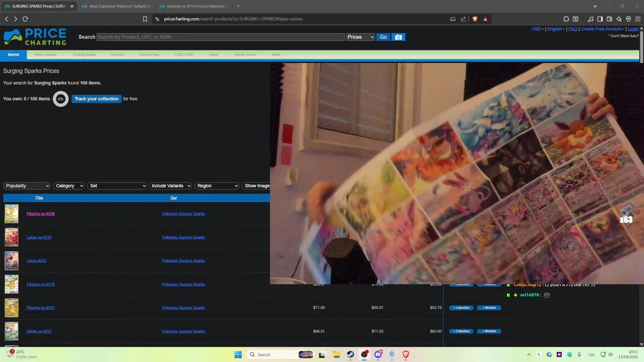The width and height of the screenshot is (644, 362).
Task: Add Pikachu ex #247 to Collection
Action: 461,308
